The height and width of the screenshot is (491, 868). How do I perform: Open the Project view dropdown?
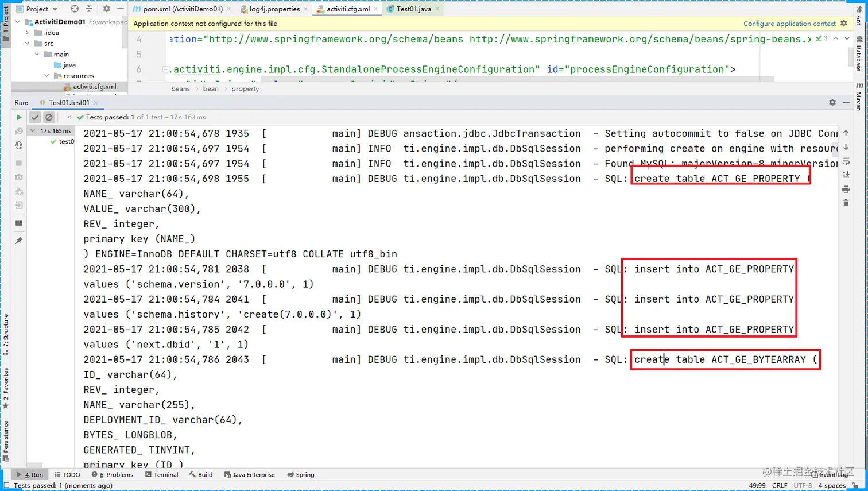(37, 9)
